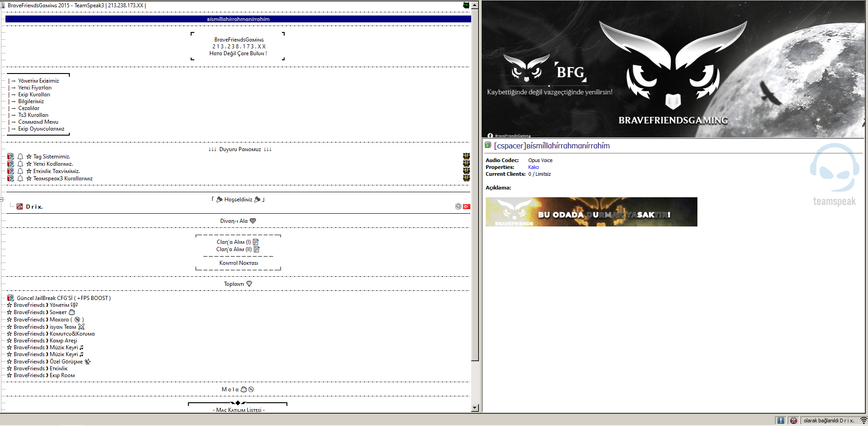
Task: Click the cat server icon in the top row
Action: coord(466,5)
